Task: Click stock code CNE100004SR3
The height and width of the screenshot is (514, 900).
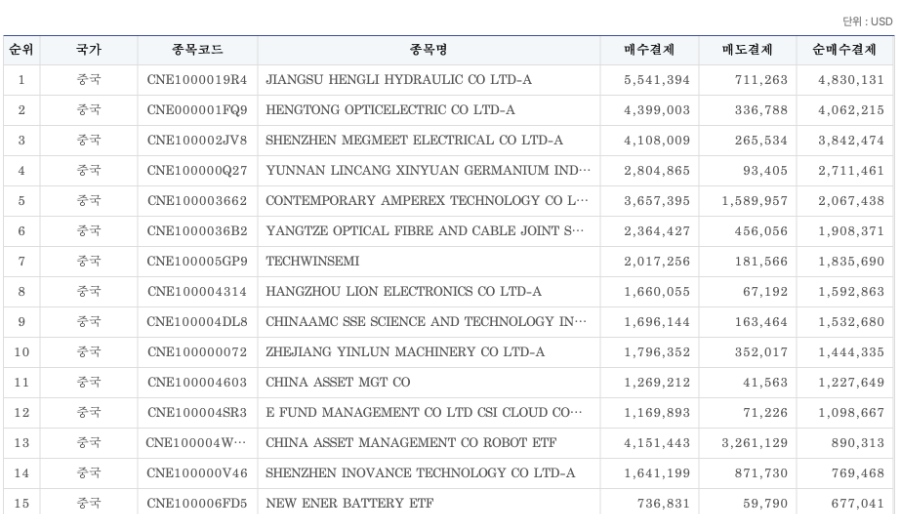Action: click(x=197, y=412)
